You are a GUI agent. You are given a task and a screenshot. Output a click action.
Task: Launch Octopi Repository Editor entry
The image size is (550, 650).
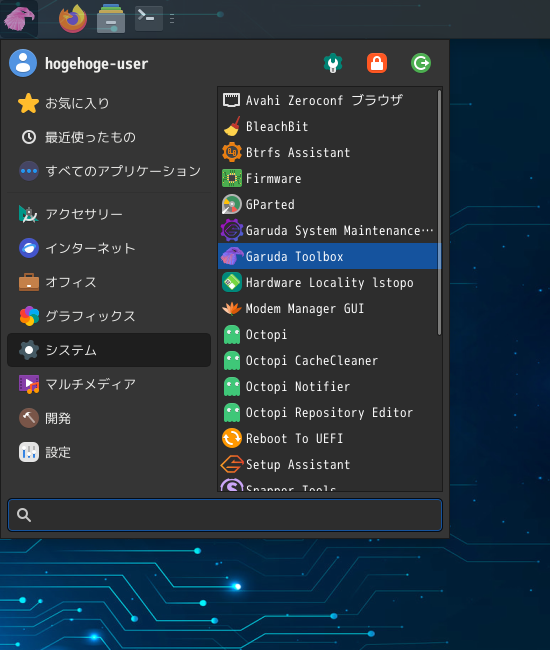point(328,412)
